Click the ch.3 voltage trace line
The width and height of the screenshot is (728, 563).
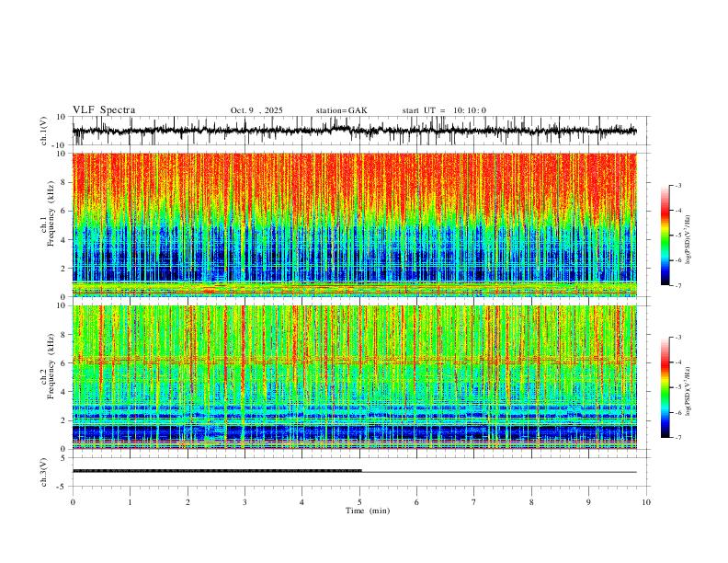point(354,472)
